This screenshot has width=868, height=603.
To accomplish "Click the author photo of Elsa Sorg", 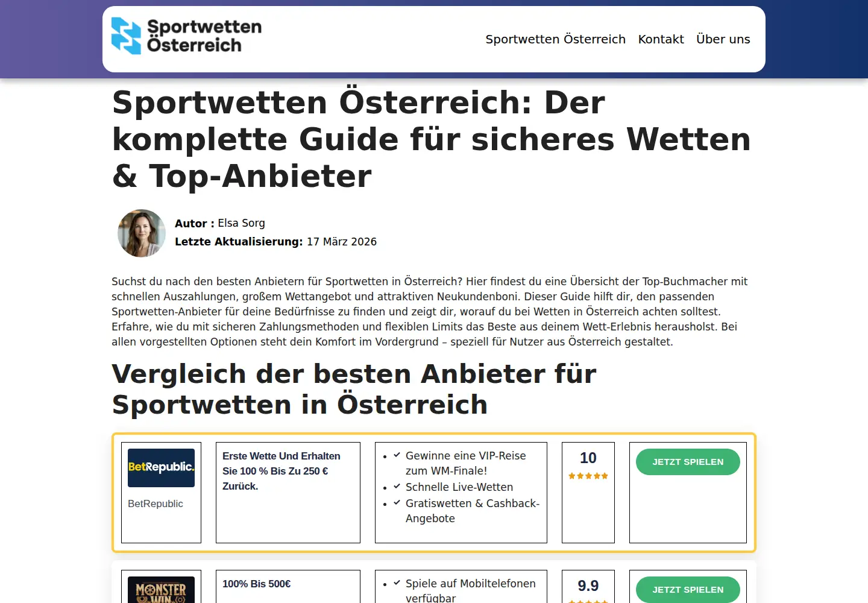I will click(x=142, y=233).
